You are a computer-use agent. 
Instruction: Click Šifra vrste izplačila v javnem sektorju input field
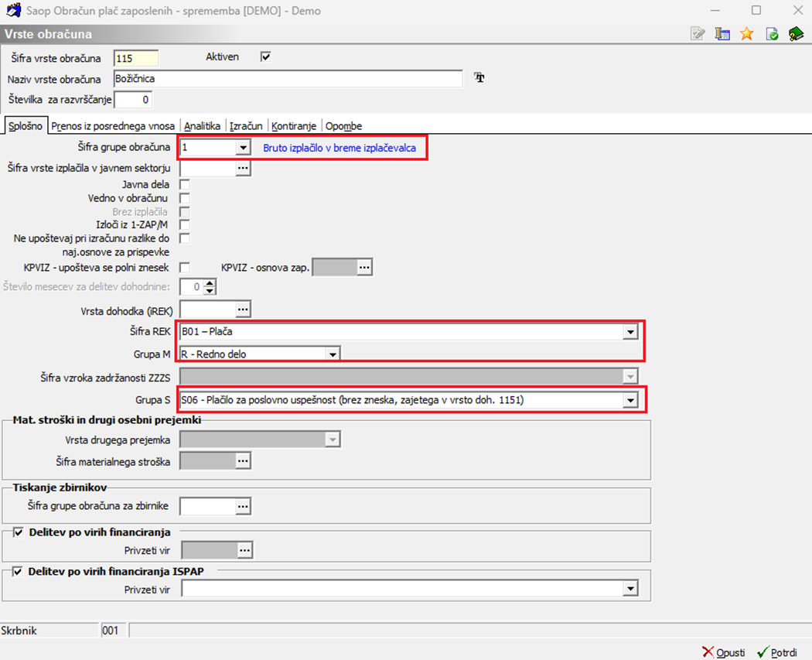pos(208,169)
